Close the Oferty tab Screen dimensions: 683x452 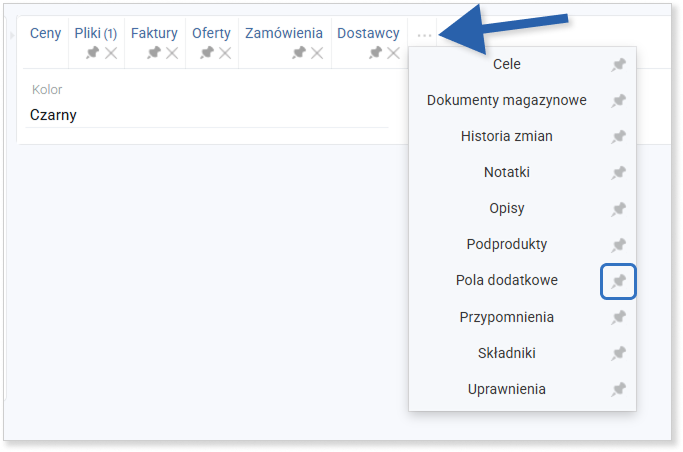(225, 53)
